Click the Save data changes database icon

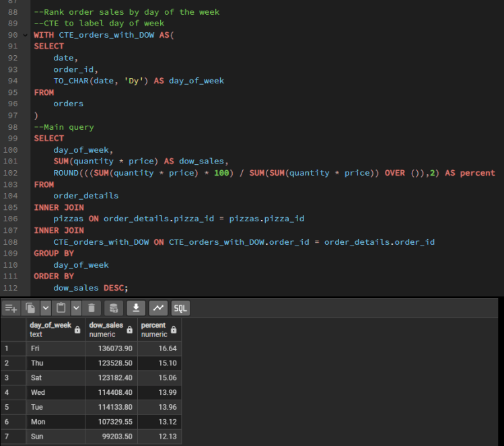tap(114, 308)
